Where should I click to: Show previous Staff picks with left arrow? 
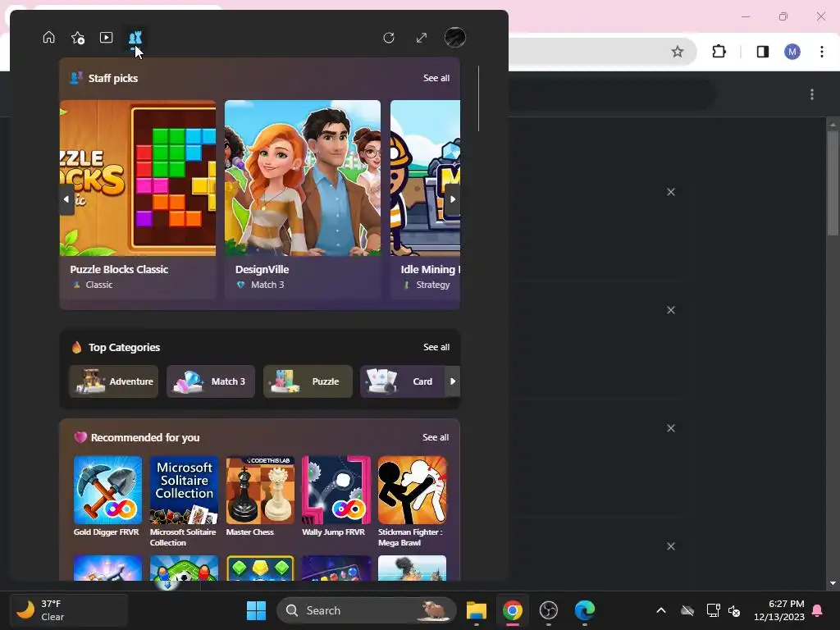point(66,199)
